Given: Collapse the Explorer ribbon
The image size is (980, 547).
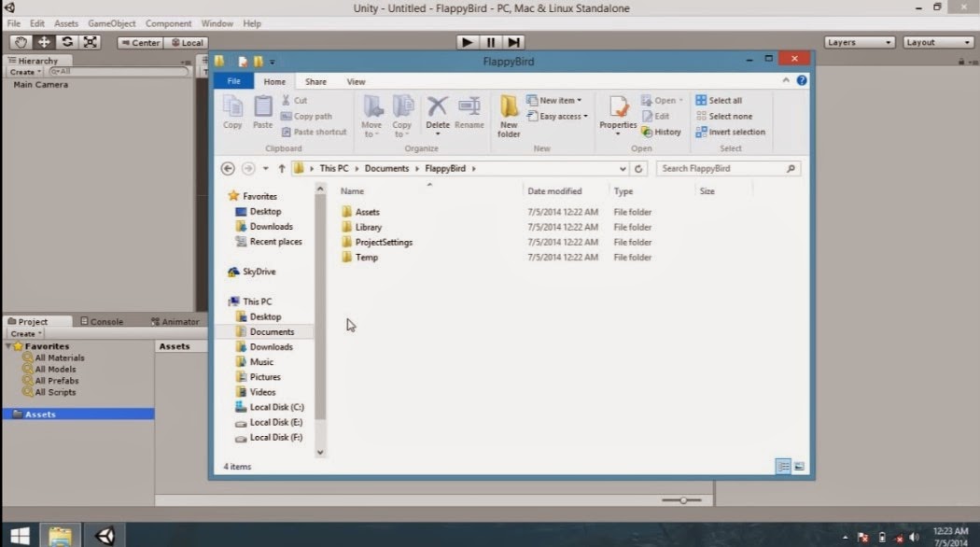Looking at the screenshot, I should click(786, 80).
